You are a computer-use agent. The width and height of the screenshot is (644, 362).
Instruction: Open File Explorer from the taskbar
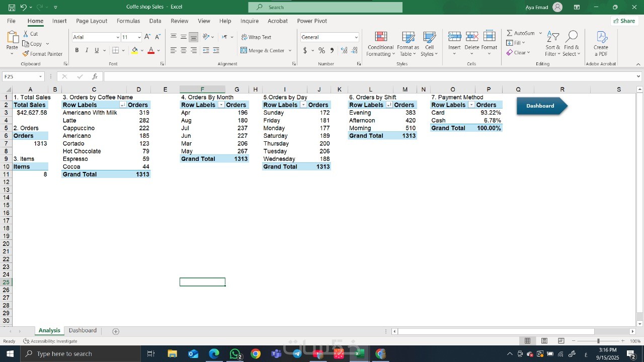click(173, 354)
